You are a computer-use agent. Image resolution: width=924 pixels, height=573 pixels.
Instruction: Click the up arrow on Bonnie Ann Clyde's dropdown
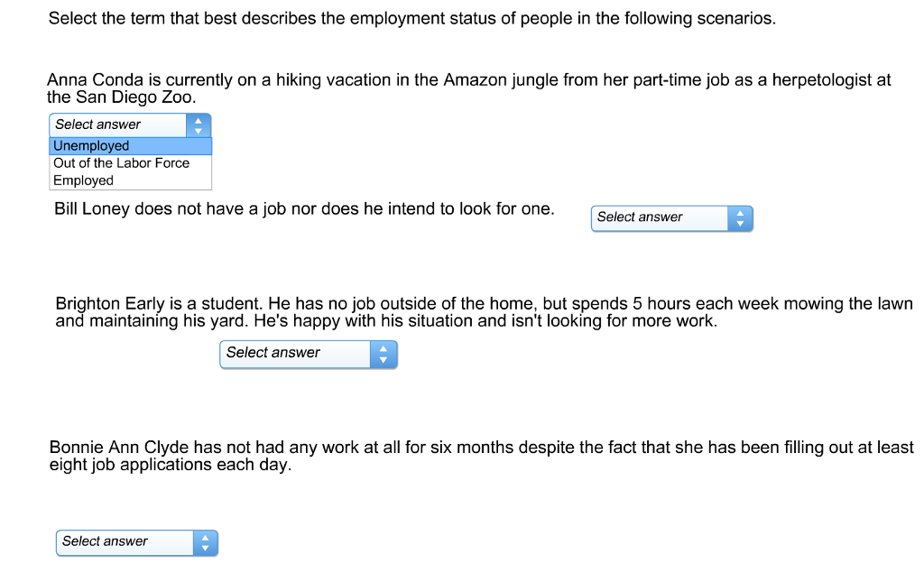point(205,538)
